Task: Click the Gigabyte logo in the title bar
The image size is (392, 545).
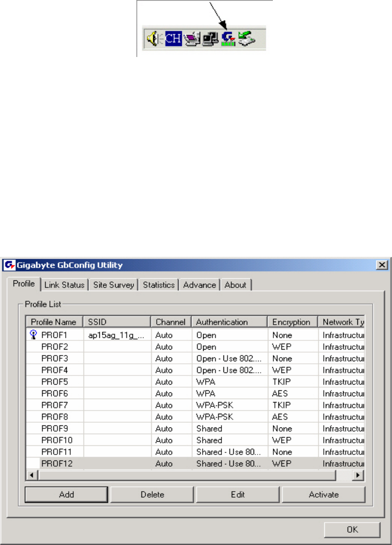Action: point(9,265)
